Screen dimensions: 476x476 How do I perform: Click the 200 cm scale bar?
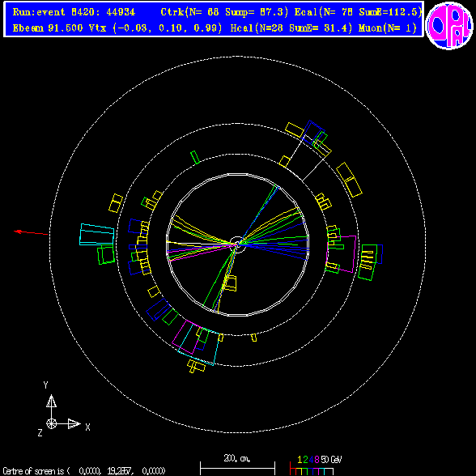click(x=237, y=469)
